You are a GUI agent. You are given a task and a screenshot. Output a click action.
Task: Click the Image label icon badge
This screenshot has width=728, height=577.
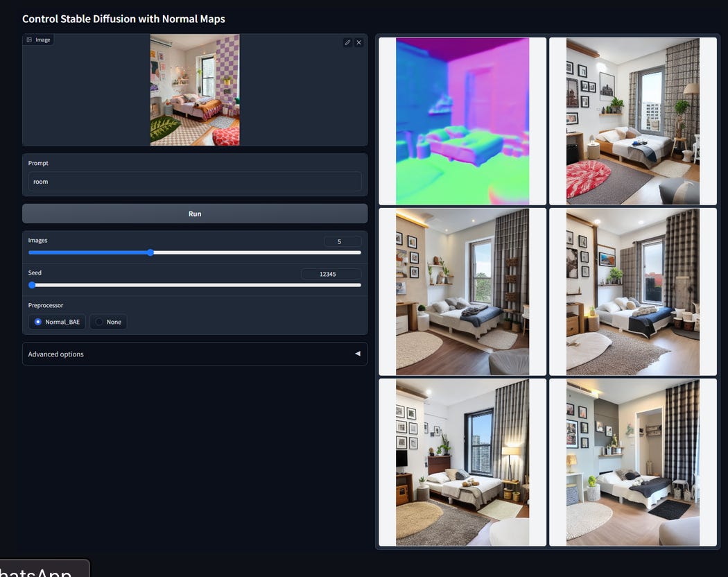pos(38,40)
